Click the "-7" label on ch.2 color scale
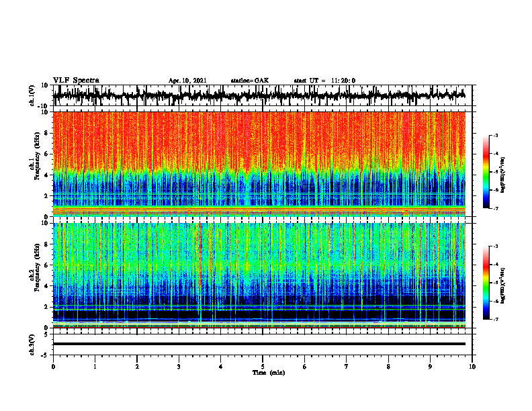Image resolution: width=532 pixels, height=411 pixels. [495, 319]
